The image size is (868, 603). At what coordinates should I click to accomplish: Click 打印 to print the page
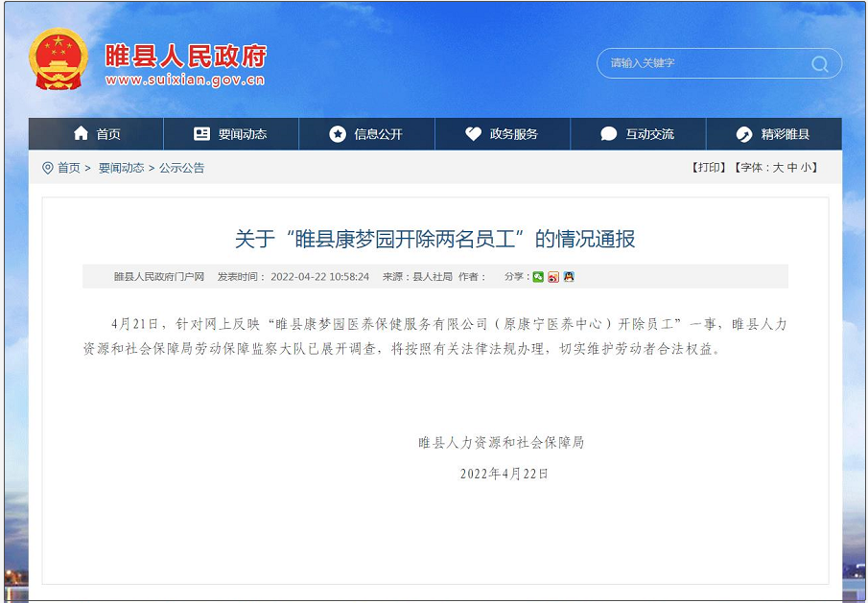(709, 167)
